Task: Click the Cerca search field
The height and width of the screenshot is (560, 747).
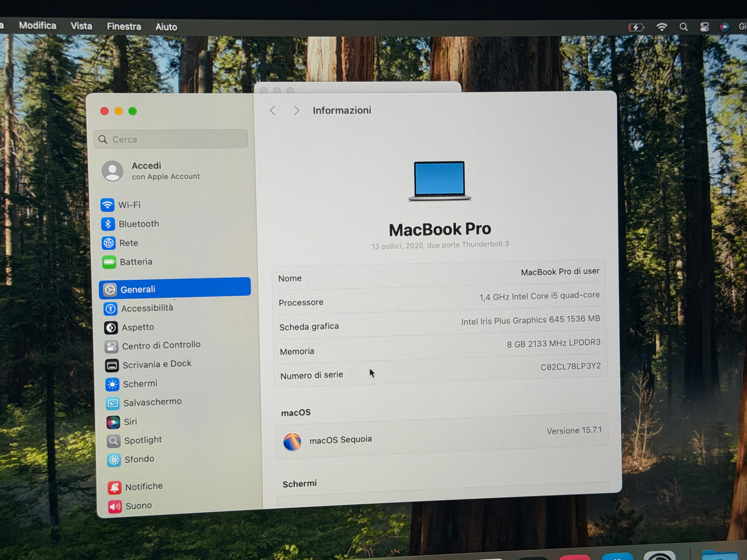Action: [x=171, y=139]
